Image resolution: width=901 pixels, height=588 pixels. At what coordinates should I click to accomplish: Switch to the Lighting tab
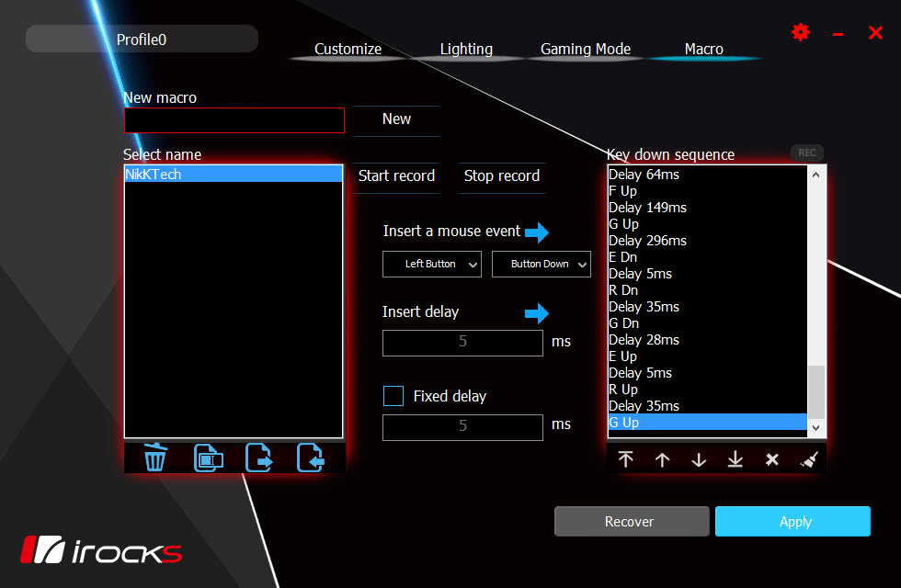point(466,50)
